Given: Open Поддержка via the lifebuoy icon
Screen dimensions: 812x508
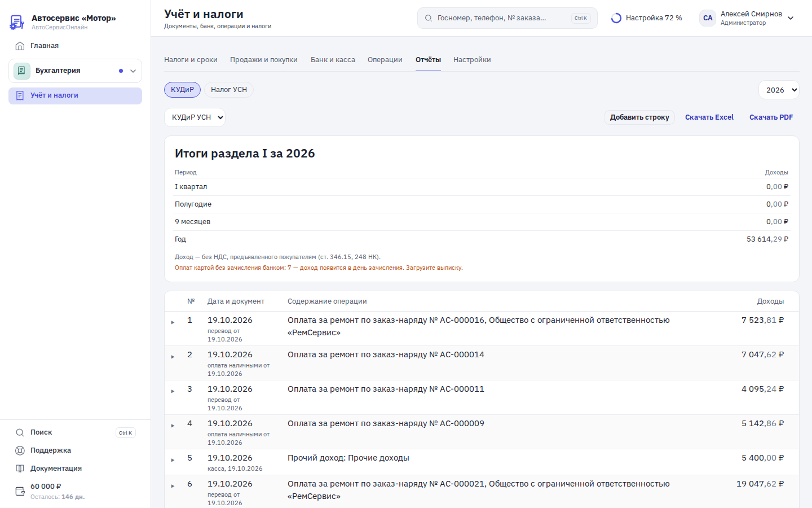Looking at the screenshot, I should pos(20,450).
